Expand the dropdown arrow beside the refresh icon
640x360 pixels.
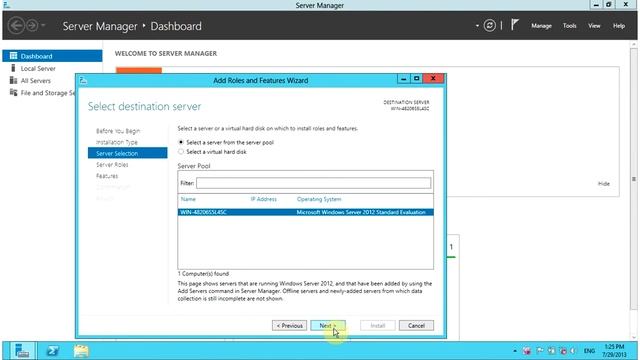coord(477,26)
